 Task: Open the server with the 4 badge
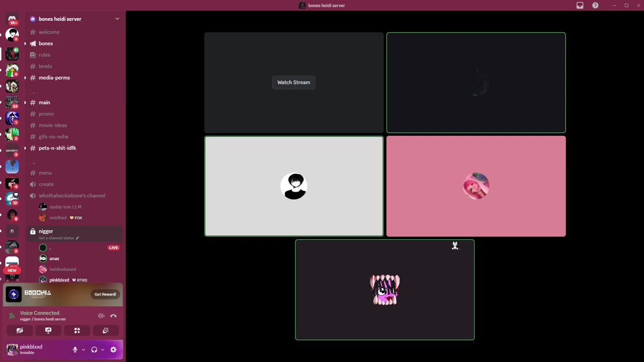coord(12,183)
